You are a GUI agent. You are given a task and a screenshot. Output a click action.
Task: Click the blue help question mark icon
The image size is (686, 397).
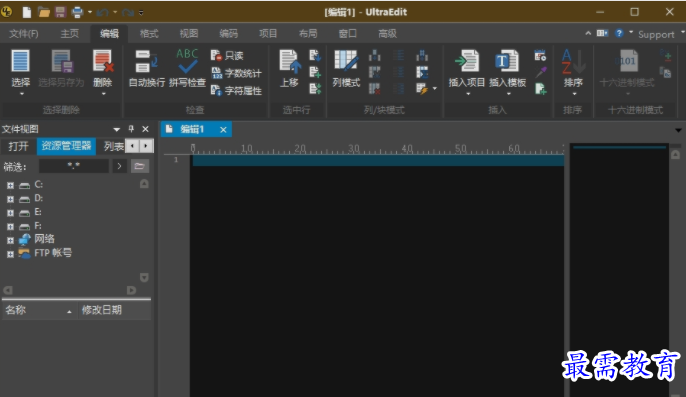[619, 33]
